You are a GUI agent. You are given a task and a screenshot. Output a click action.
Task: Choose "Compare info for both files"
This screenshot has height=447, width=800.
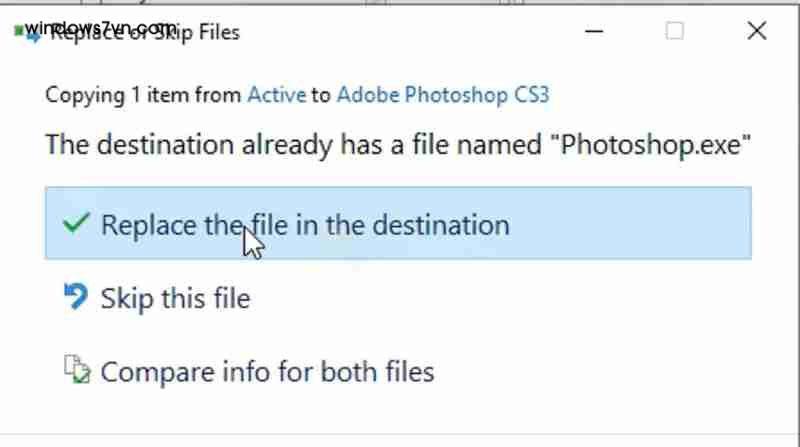(267, 373)
